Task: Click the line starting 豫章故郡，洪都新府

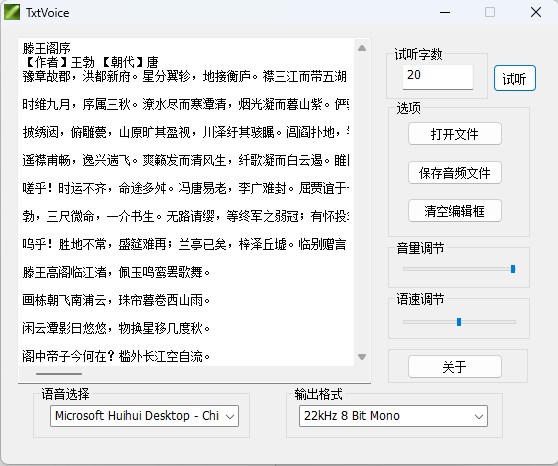Action: click(x=184, y=76)
